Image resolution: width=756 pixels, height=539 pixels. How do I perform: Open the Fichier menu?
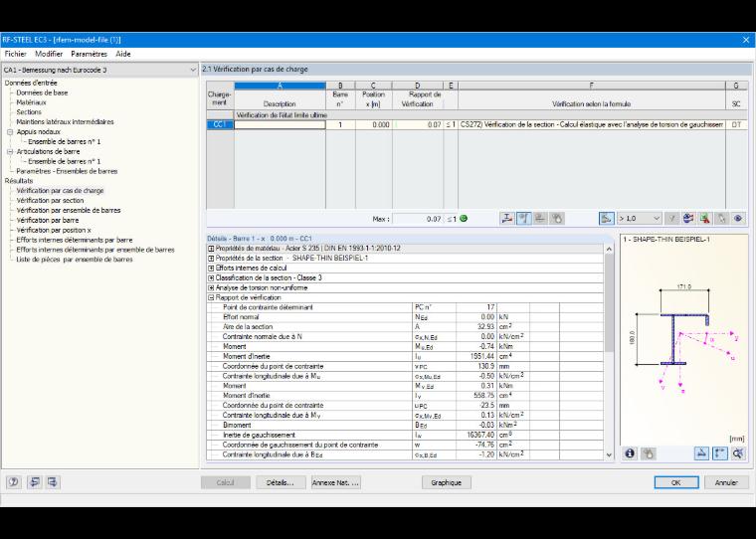pos(16,54)
